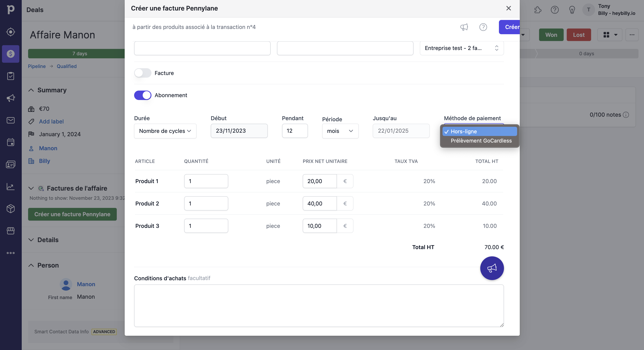This screenshot has height=350, width=644.
Task: Open Période mois dropdown
Action: (340, 131)
